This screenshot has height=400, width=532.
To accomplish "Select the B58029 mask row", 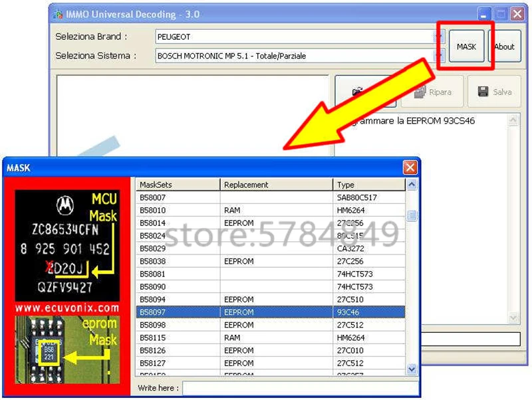I will click(x=271, y=249).
